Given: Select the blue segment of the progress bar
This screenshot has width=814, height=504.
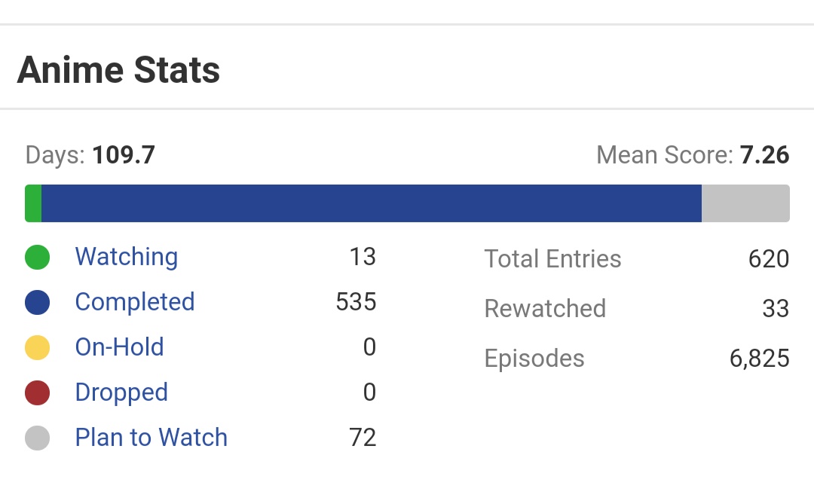Looking at the screenshot, I should point(369,203).
